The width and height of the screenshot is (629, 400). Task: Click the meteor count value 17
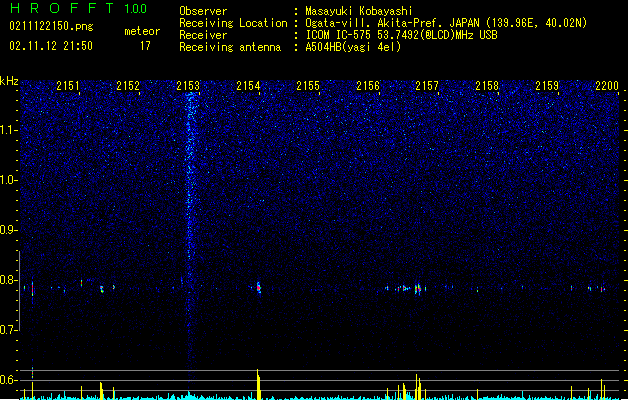pos(145,46)
